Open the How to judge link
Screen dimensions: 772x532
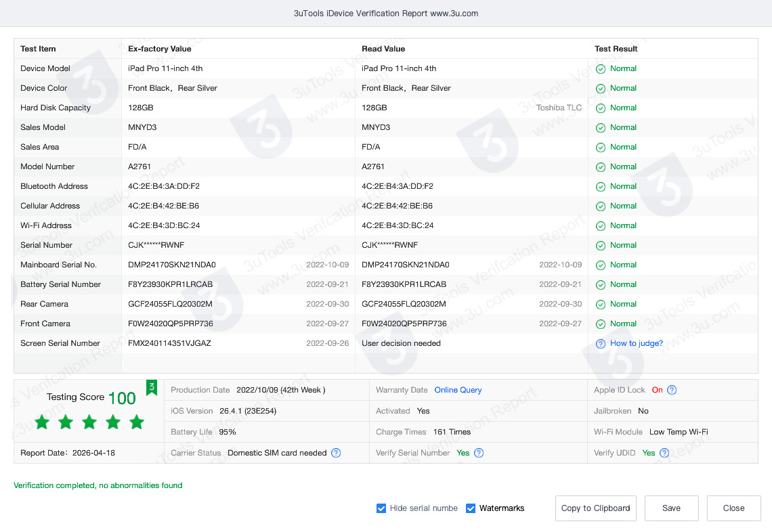637,343
